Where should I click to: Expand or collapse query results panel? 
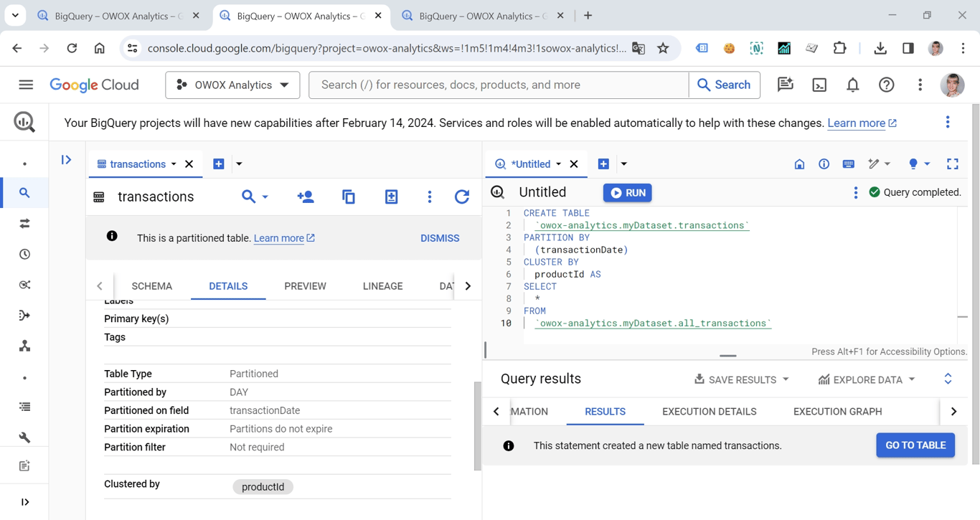pos(948,379)
